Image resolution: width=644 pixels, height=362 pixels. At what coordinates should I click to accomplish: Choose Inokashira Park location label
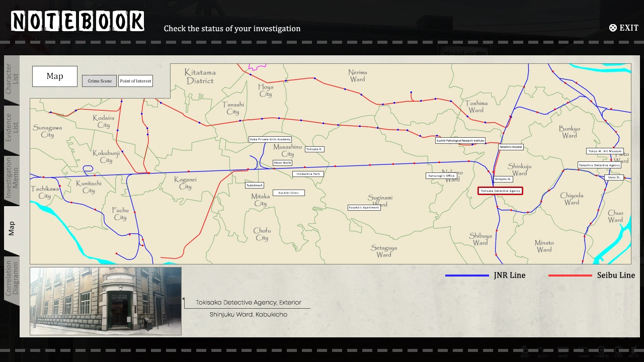[308, 174]
